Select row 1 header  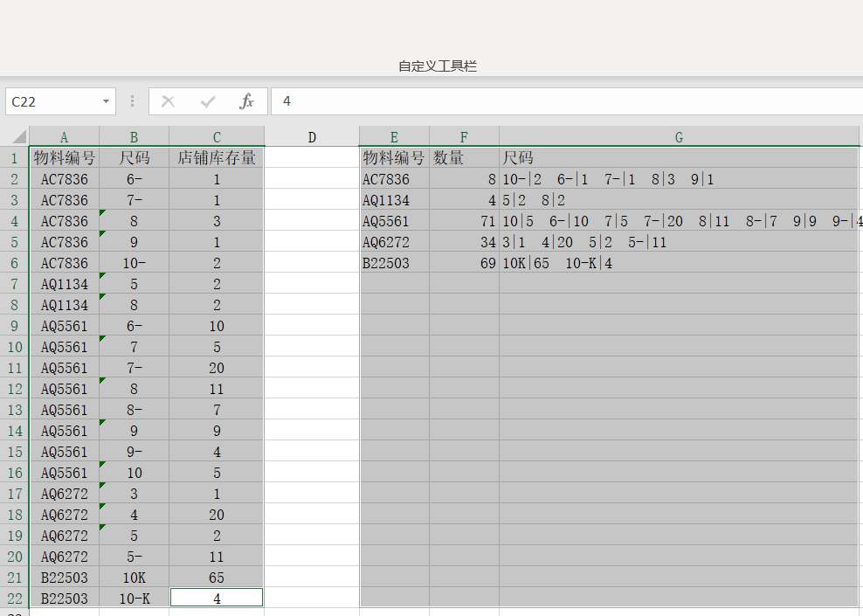tap(14, 158)
